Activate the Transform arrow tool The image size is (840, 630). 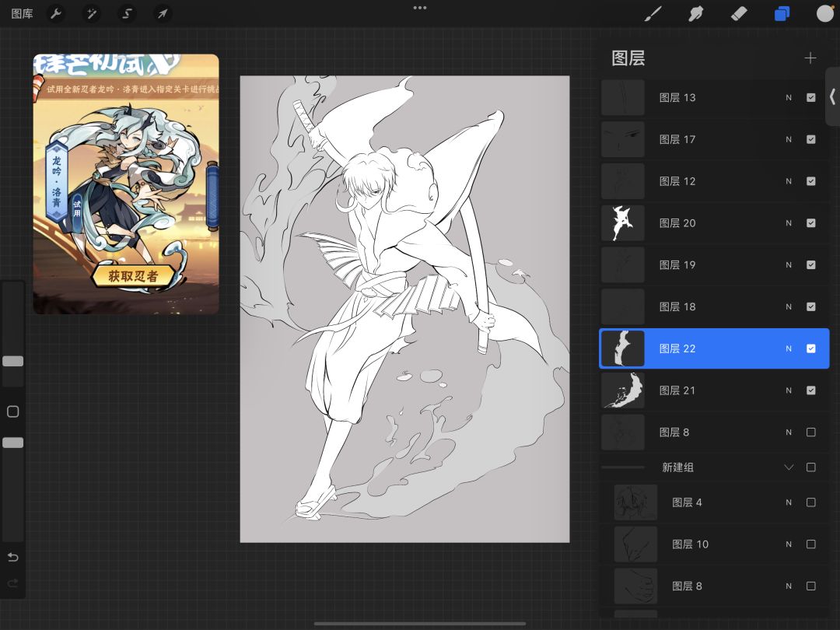point(162,13)
